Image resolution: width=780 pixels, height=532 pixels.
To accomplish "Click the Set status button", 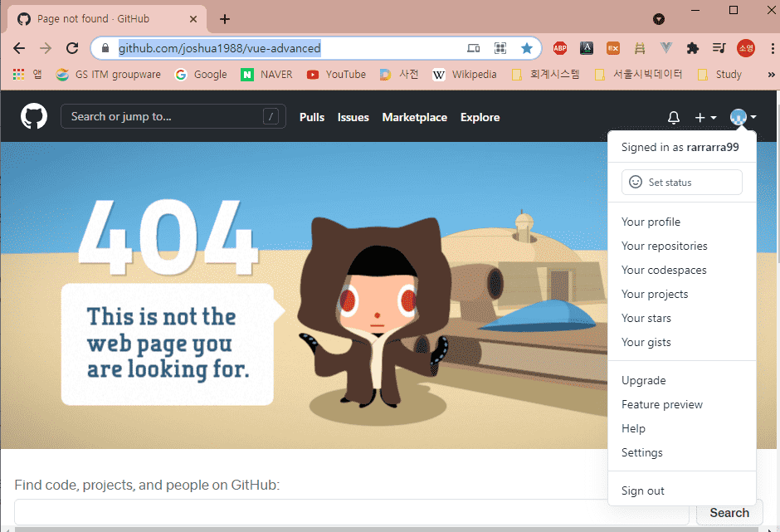I will pyautogui.click(x=682, y=182).
